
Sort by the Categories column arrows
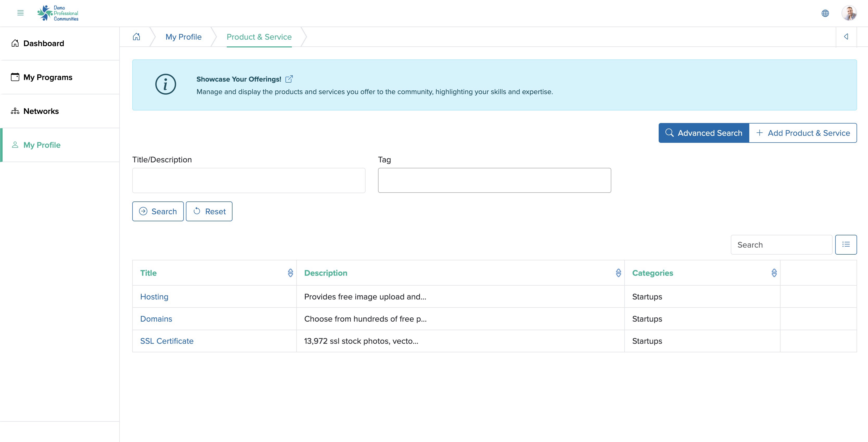(774, 273)
